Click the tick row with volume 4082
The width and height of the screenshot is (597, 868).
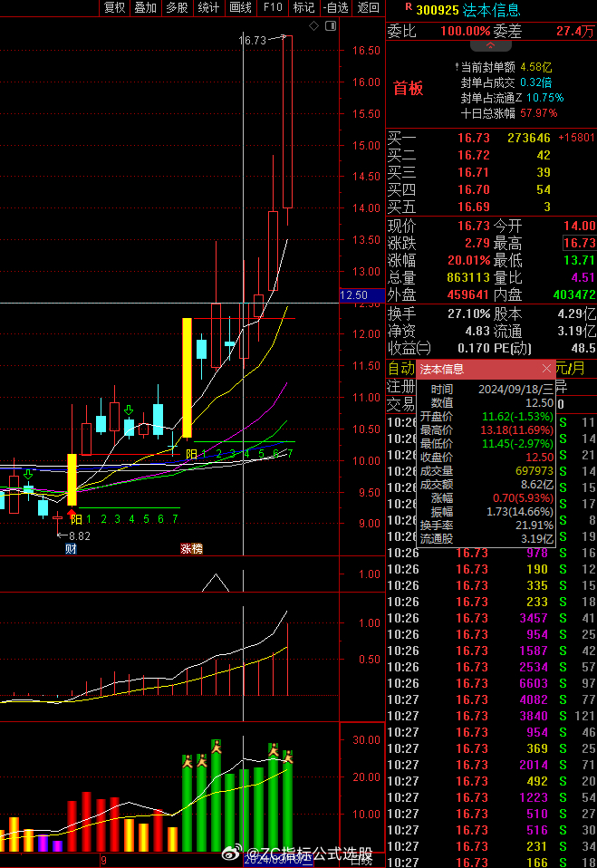pyautogui.click(x=491, y=699)
